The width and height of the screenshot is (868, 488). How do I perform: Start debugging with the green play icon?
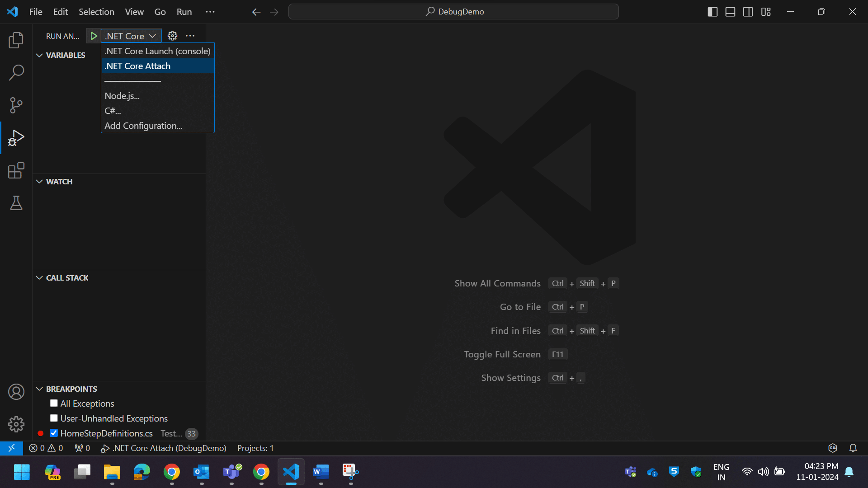[94, 36]
